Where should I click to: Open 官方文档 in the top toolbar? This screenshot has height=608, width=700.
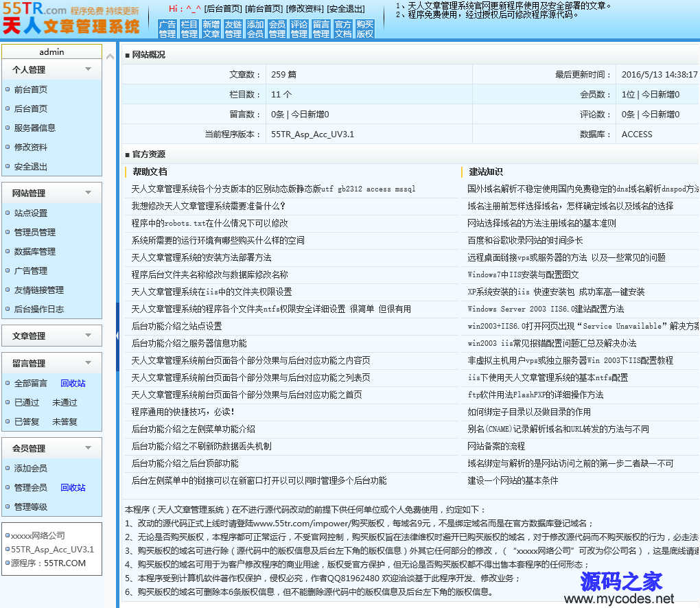(343, 29)
